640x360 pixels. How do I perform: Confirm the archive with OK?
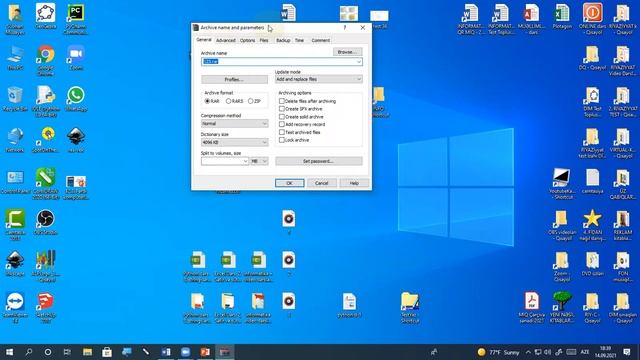pyautogui.click(x=289, y=183)
